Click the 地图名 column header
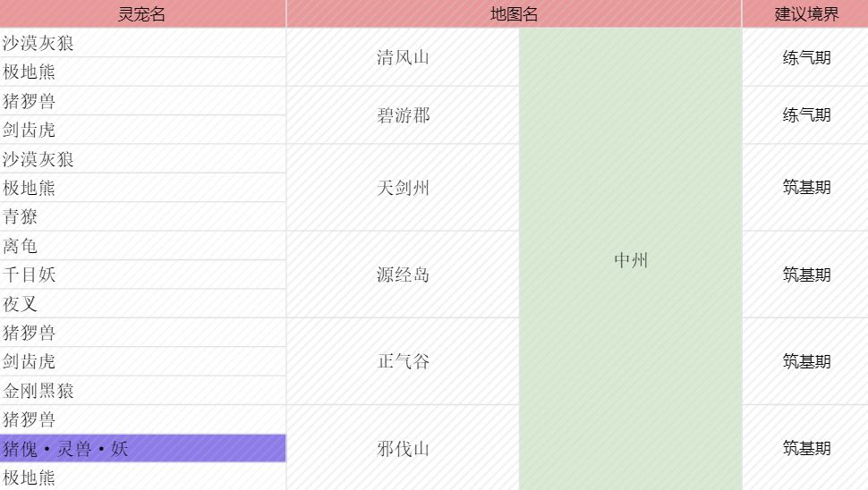Image resolution: width=868 pixels, height=490 pixels. [x=514, y=13]
